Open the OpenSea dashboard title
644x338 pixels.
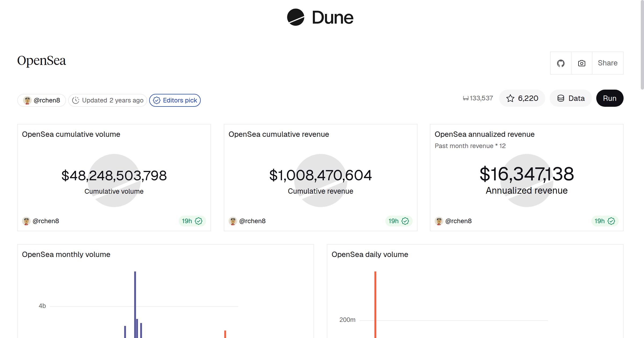click(41, 61)
